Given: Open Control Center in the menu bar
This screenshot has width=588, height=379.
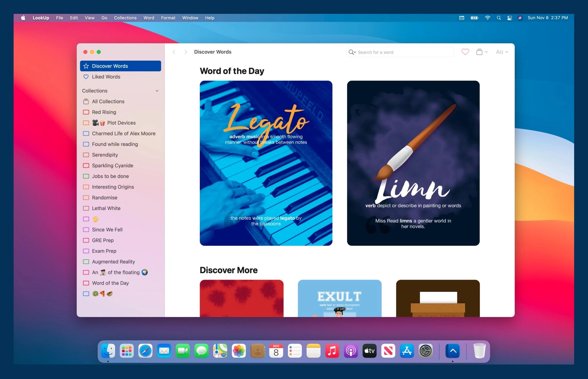Looking at the screenshot, I should tap(509, 18).
